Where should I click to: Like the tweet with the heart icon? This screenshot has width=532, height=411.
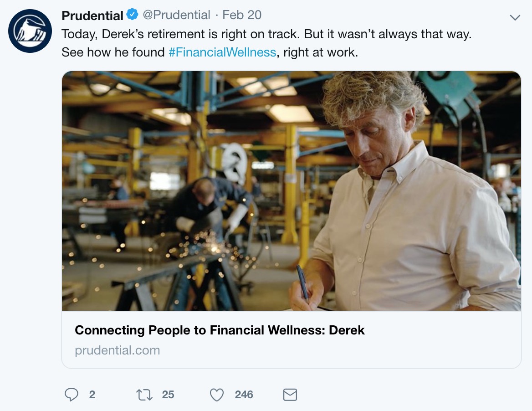pos(217,395)
